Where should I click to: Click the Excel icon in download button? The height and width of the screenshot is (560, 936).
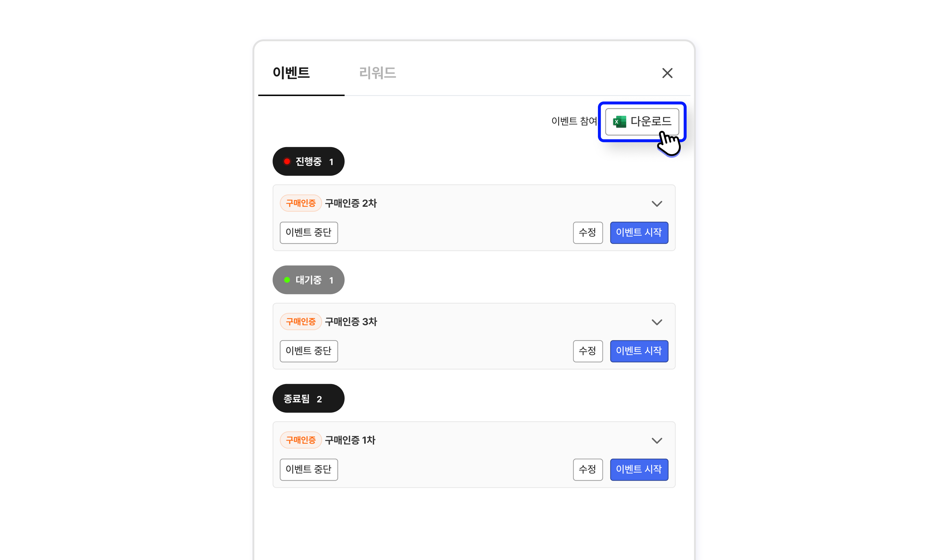pyautogui.click(x=619, y=122)
